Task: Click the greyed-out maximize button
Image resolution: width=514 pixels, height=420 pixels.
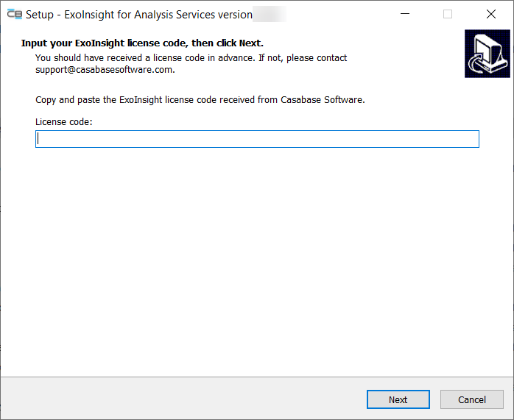Action: tap(448, 14)
